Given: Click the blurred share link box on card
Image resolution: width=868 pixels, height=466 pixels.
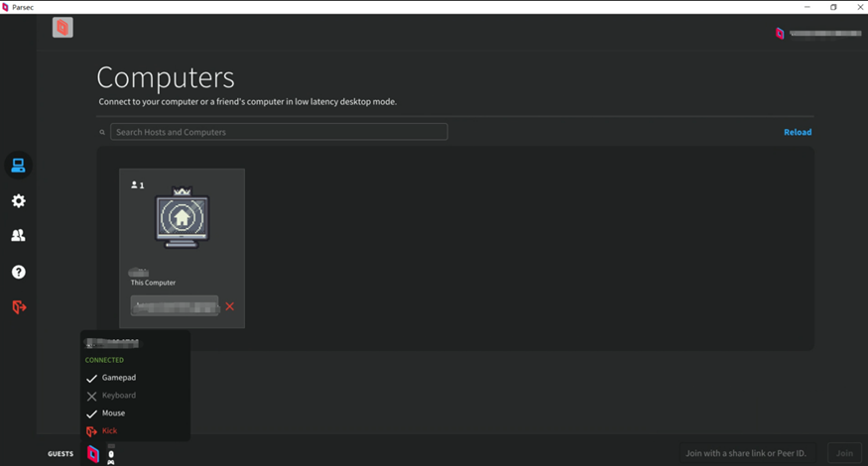Looking at the screenshot, I should pyautogui.click(x=175, y=305).
